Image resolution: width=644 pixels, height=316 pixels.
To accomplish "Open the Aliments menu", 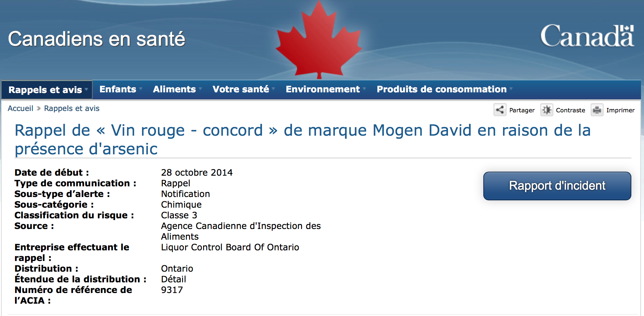I will [174, 89].
